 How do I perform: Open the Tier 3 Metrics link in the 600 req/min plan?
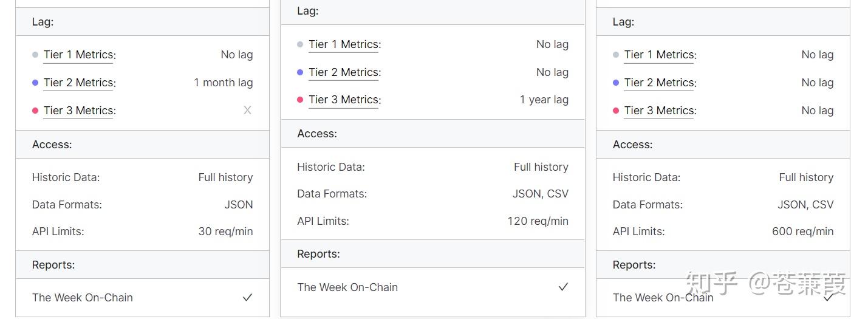pyautogui.click(x=659, y=111)
